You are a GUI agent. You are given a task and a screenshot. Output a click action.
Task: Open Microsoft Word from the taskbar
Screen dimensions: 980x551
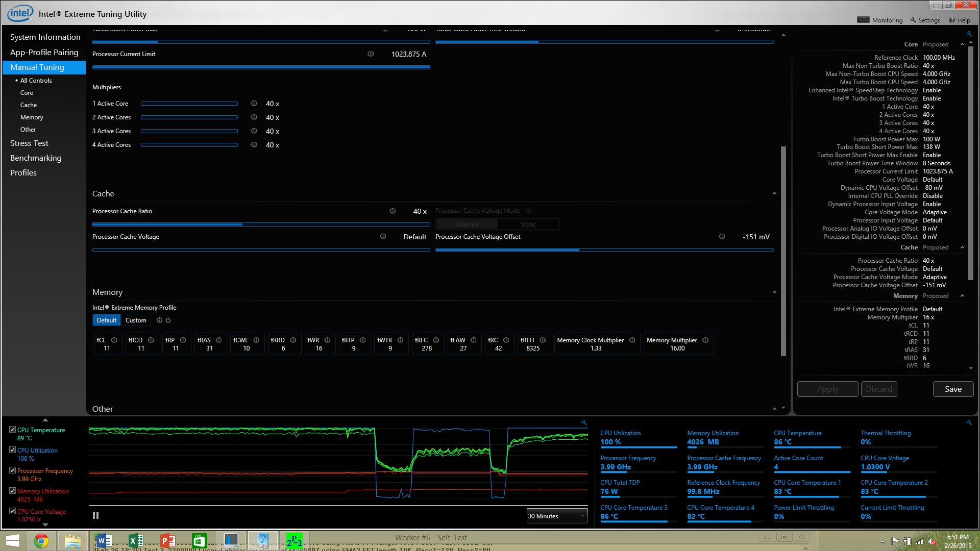pyautogui.click(x=104, y=541)
